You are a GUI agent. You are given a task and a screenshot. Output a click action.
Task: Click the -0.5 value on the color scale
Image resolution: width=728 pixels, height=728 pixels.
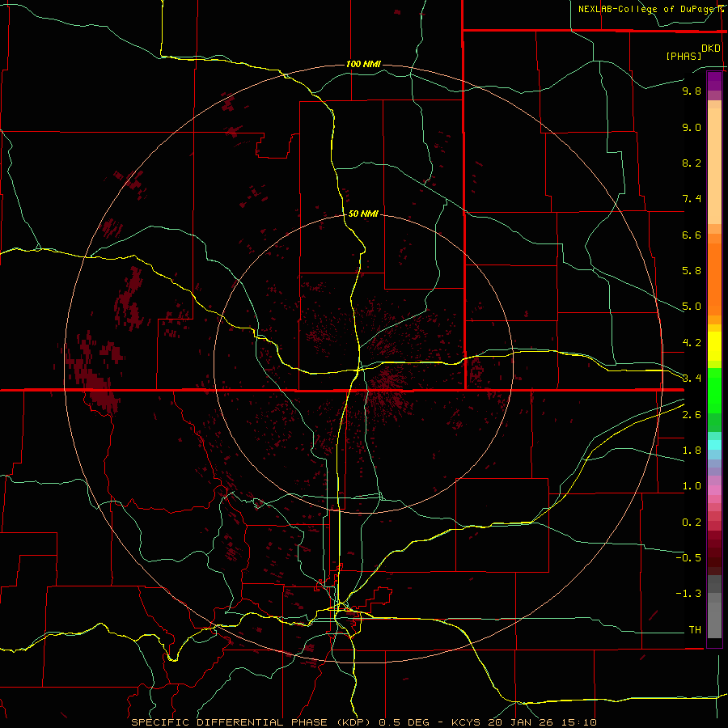pos(688,557)
